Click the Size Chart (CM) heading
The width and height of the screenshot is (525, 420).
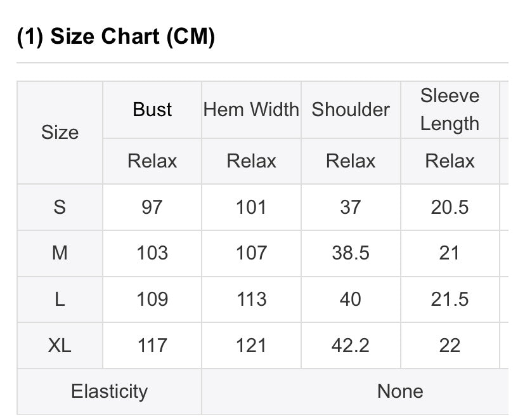(x=116, y=36)
